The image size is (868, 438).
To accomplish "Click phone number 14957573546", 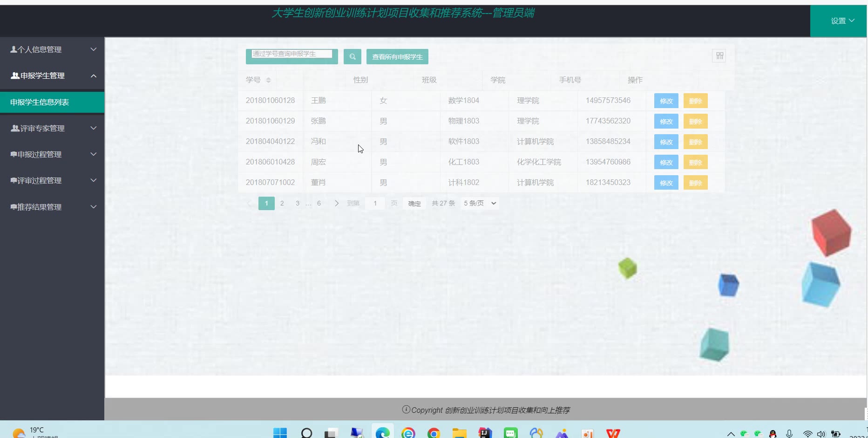I will pos(608,101).
